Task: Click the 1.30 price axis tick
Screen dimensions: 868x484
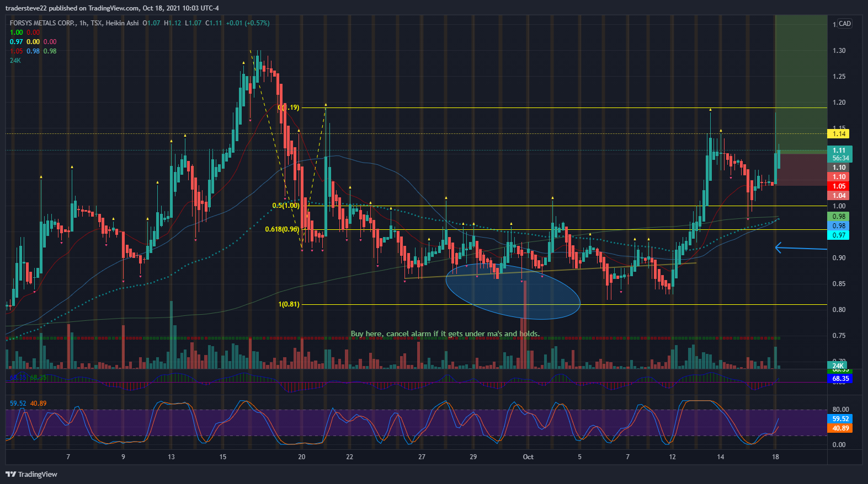Action: [x=839, y=51]
